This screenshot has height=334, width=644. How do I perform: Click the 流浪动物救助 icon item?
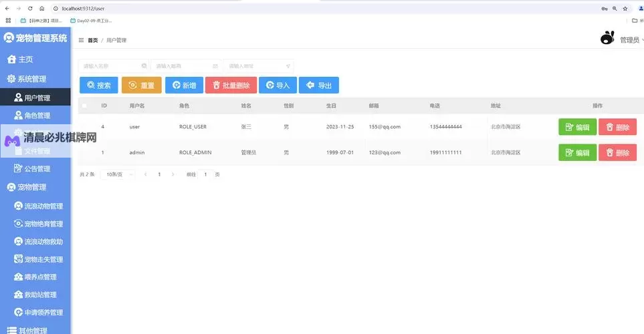[35, 241]
